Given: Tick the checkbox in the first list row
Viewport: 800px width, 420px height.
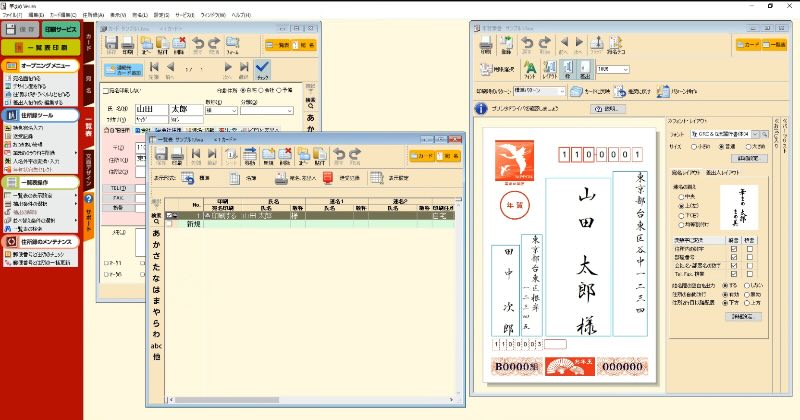Looking at the screenshot, I should 170,215.
